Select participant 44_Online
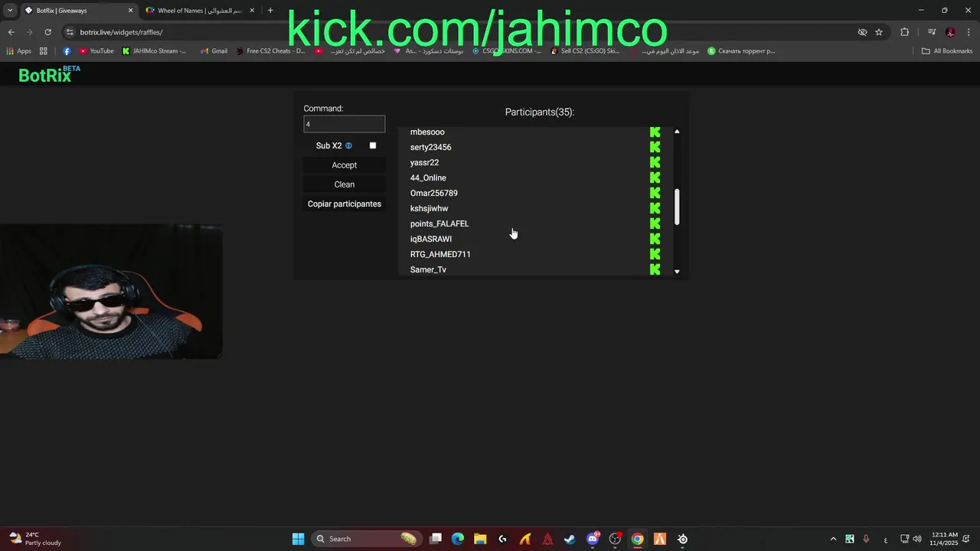This screenshot has width=980, height=551. pyautogui.click(x=428, y=178)
